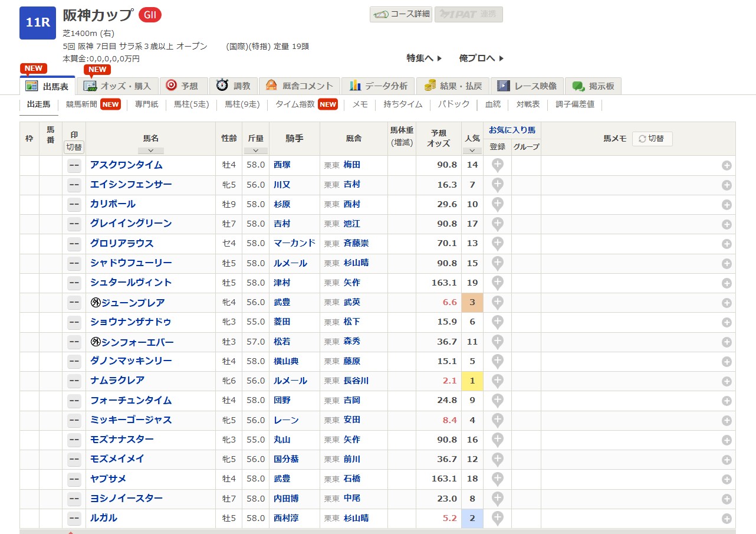This screenshot has width=756, height=534.
Task: Open the レース映像 video tab
Action: point(527,86)
